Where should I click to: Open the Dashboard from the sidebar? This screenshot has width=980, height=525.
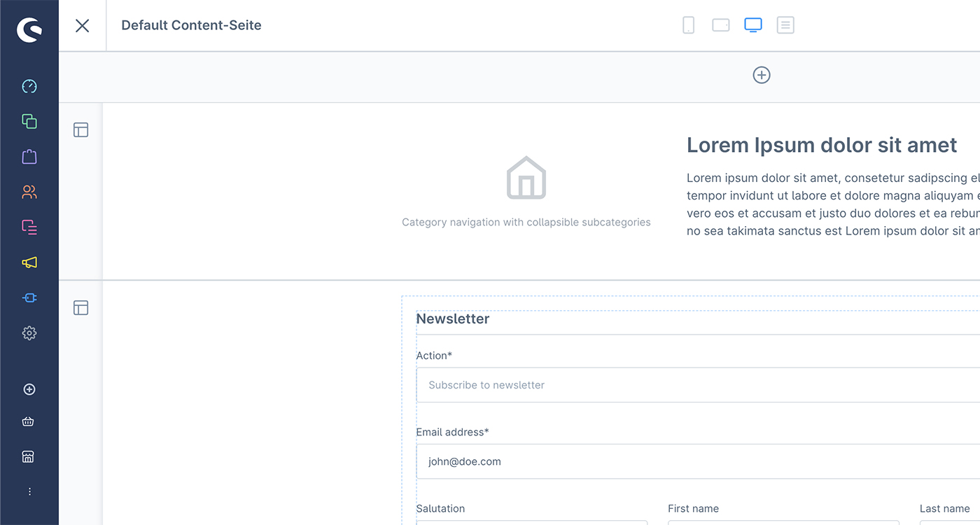coord(29,87)
